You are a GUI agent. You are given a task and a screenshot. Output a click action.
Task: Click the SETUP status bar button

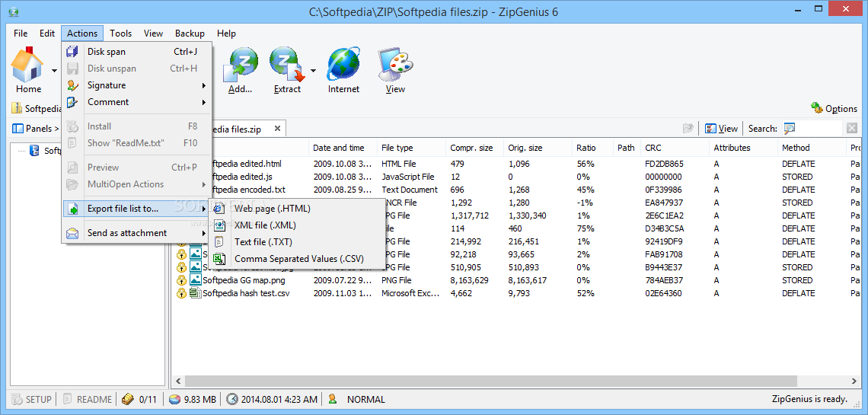pos(31,399)
